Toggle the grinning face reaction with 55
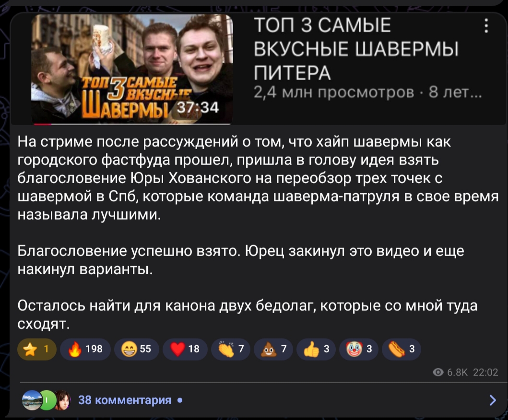The width and height of the screenshot is (508, 420). pos(136,349)
